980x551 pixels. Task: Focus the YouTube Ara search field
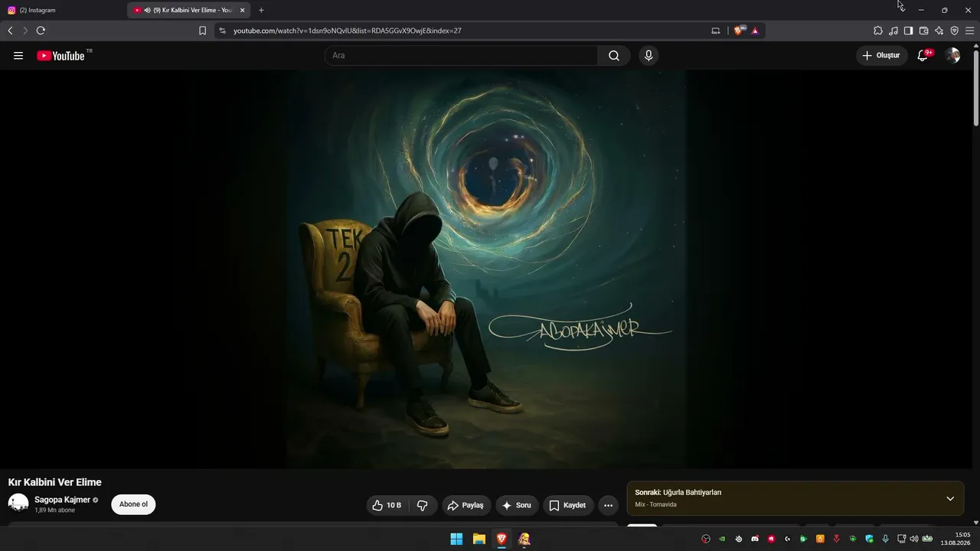pyautogui.click(x=461, y=56)
